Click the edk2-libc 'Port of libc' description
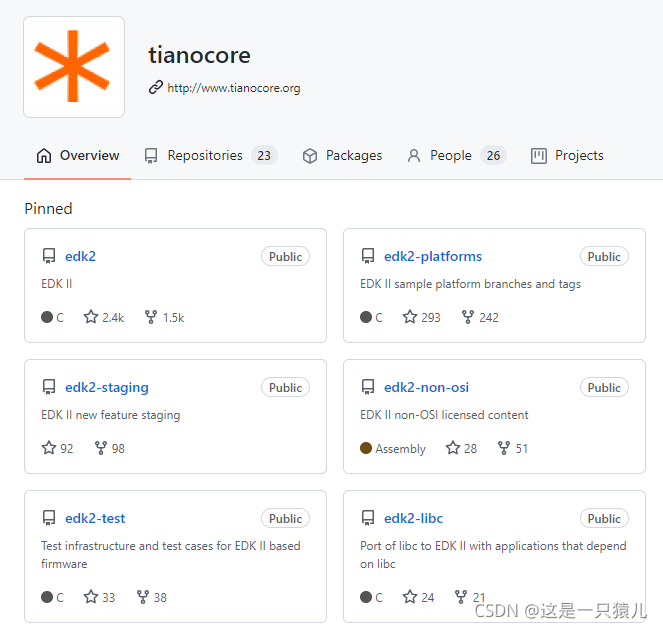Screen dimensions: 663x628 click(x=493, y=554)
